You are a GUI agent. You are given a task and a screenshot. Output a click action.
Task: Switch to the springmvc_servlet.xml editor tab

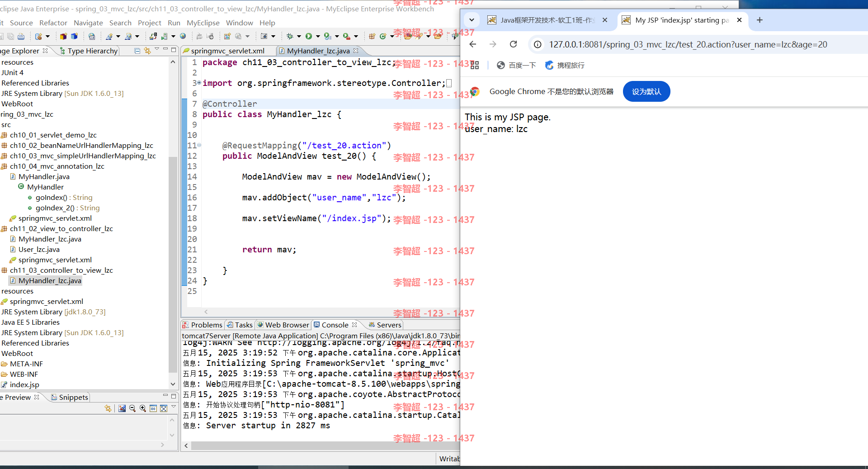point(224,51)
